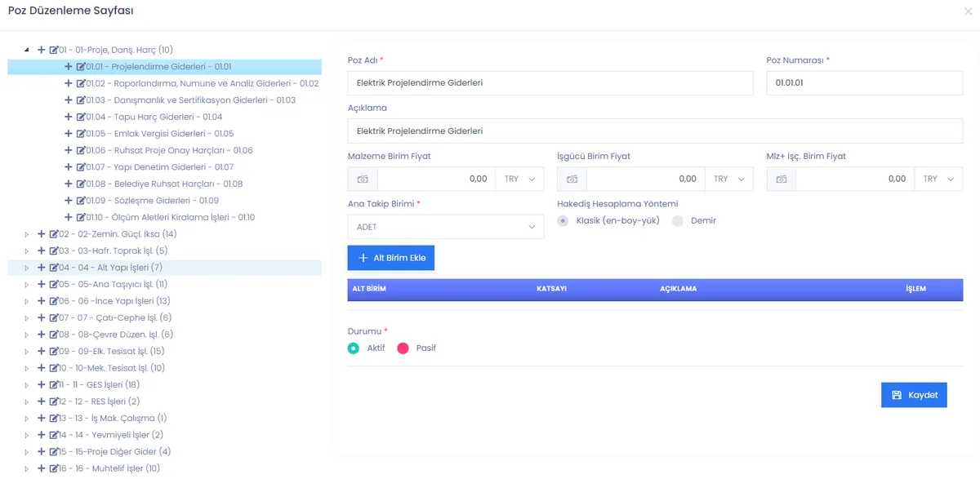Select the "10-Mek. Tesisat İşl. (10)" tree row
Screen dimensions: 980x479
point(165,368)
